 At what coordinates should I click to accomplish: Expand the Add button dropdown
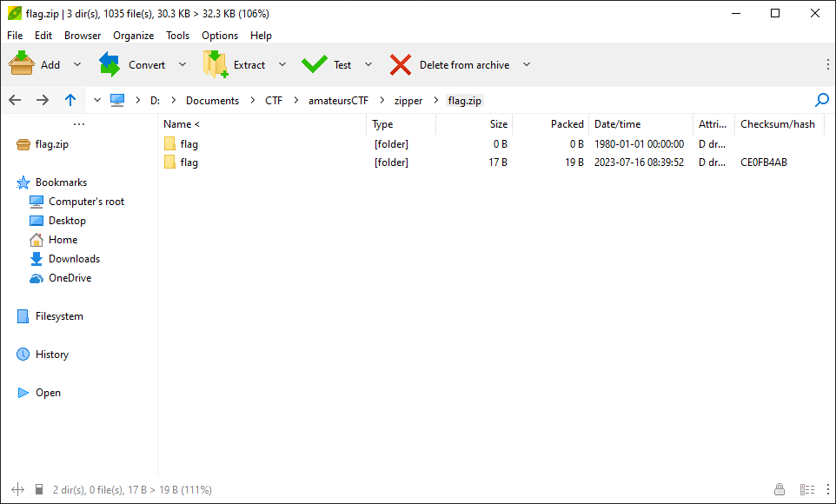tap(76, 64)
